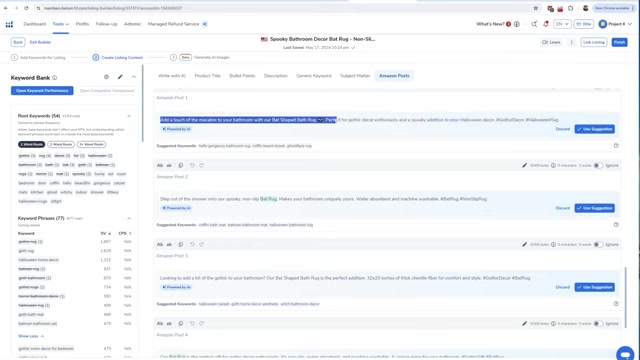Show the Keyword Bank info tooltip icon
The image size is (640, 360).
pos(55,78)
